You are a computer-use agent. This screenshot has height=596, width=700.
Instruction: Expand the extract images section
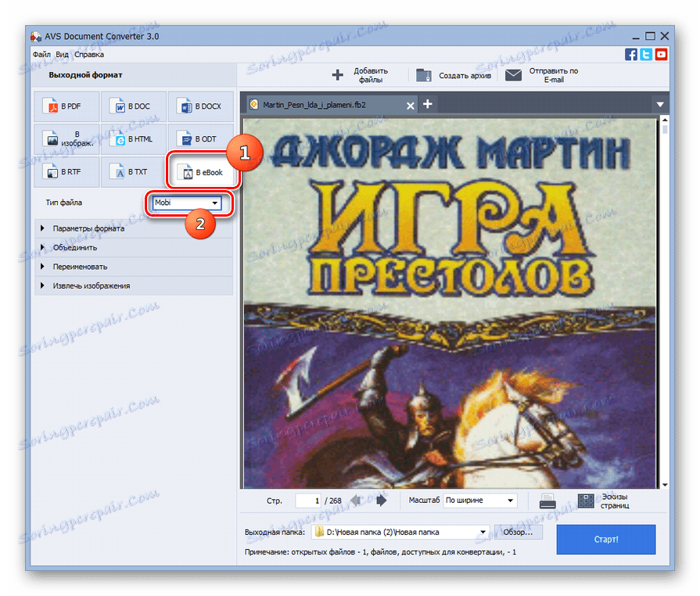134,285
